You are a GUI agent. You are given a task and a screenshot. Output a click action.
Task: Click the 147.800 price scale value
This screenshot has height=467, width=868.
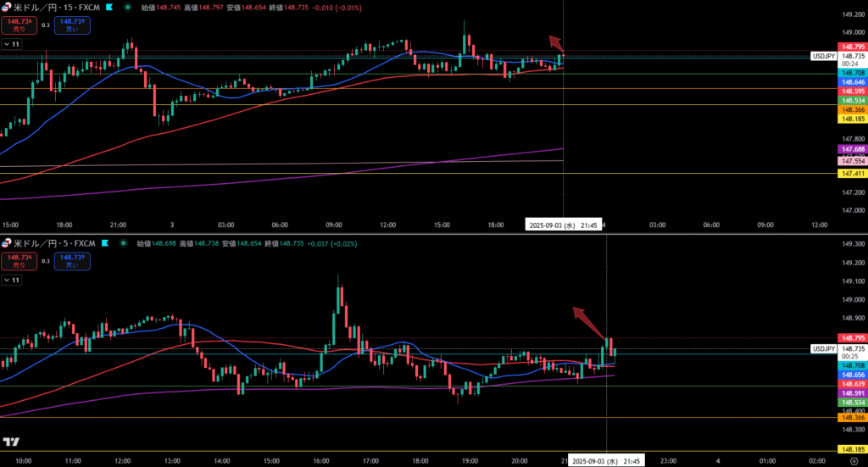click(x=853, y=139)
